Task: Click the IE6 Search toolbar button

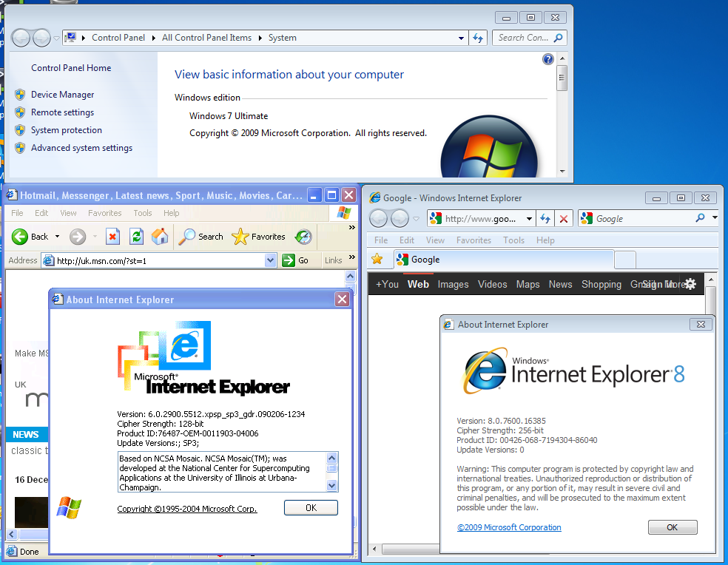Action: [201, 237]
